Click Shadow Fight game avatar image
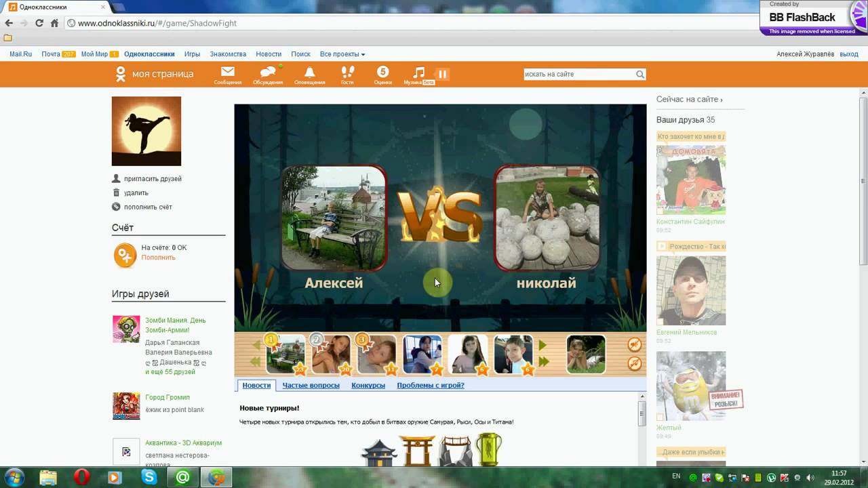 (146, 131)
